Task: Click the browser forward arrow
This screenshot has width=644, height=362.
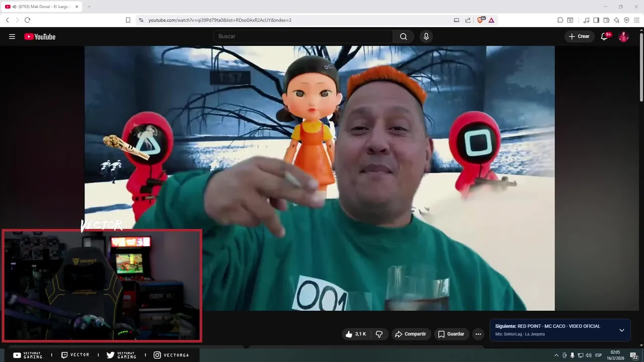Action: (x=17, y=20)
